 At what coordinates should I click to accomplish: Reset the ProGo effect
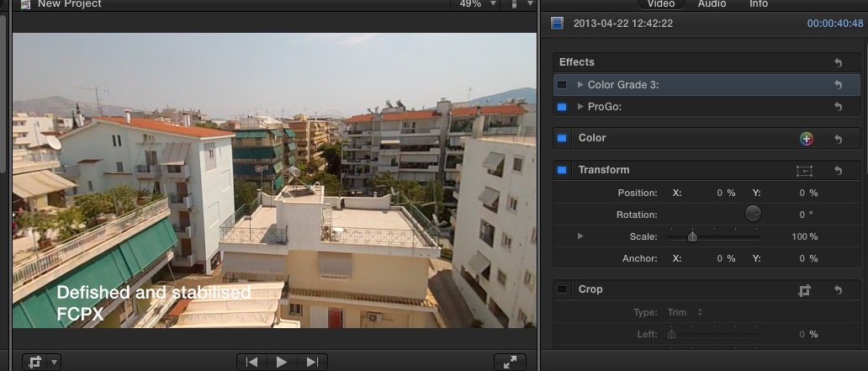838,106
